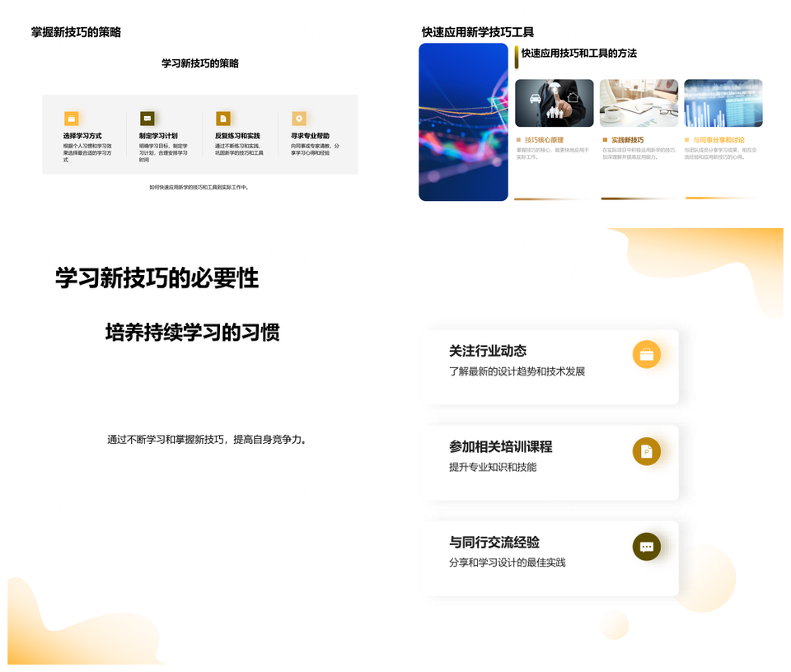Click the heading 快速应用技巧和工具的方法
This screenshot has height=672, width=791.
pyautogui.click(x=578, y=53)
